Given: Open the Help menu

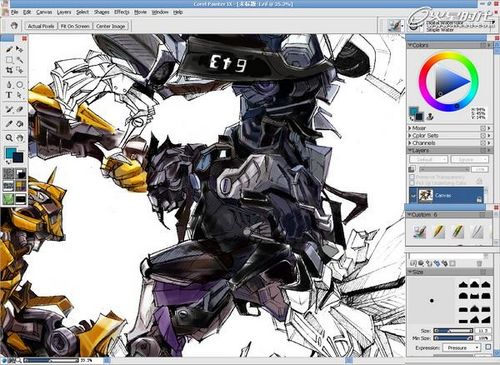Looking at the screenshot, I should (x=178, y=12).
